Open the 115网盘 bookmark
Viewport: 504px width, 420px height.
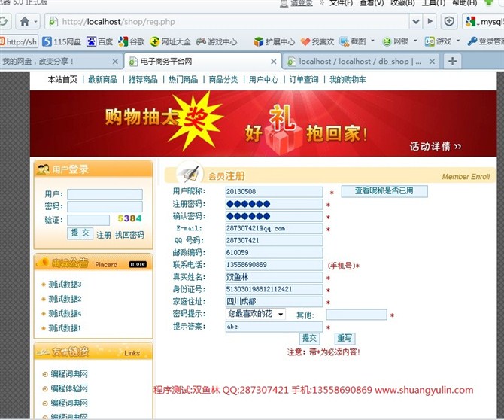tap(62, 41)
